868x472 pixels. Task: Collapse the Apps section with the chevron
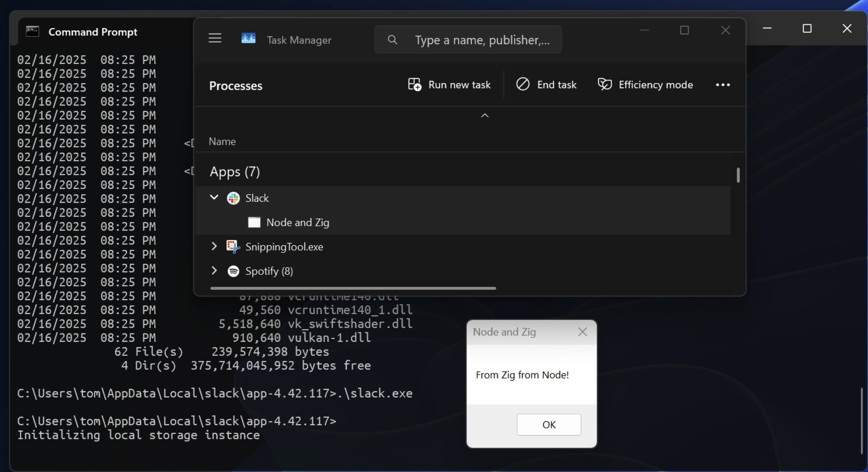tap(485, 116)
